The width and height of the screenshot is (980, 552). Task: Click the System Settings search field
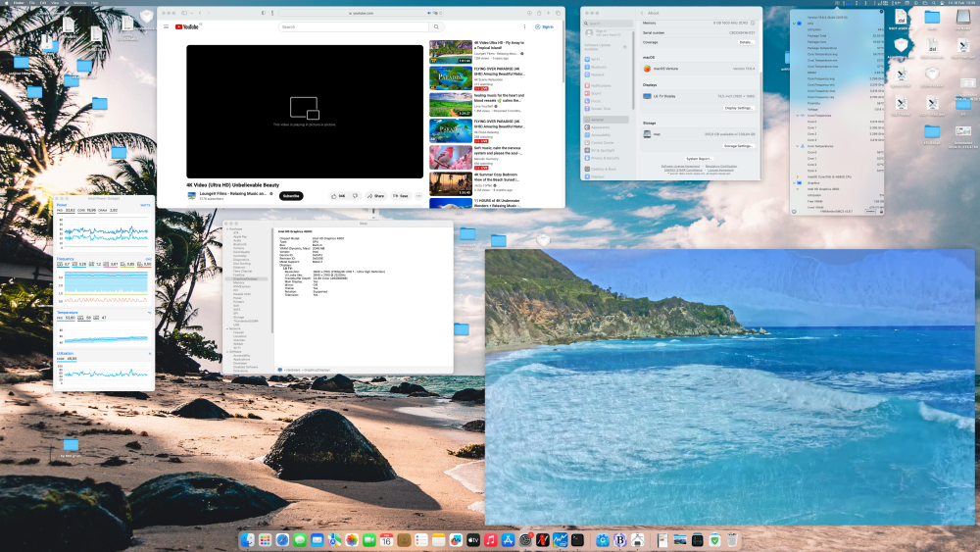608,24
